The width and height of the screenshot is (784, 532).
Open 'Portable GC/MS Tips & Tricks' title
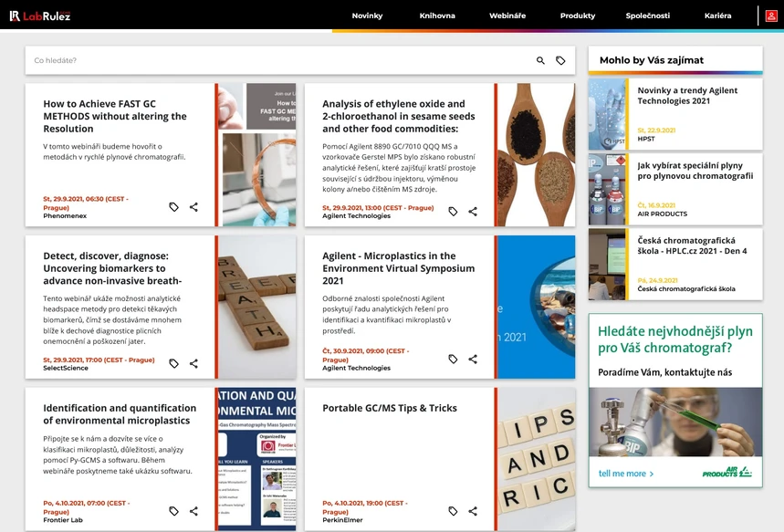pos(390,408)
